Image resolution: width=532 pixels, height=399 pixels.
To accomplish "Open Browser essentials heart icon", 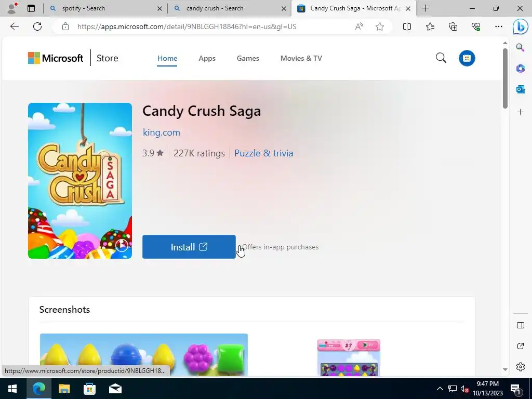I will click(x=476, y=26).
